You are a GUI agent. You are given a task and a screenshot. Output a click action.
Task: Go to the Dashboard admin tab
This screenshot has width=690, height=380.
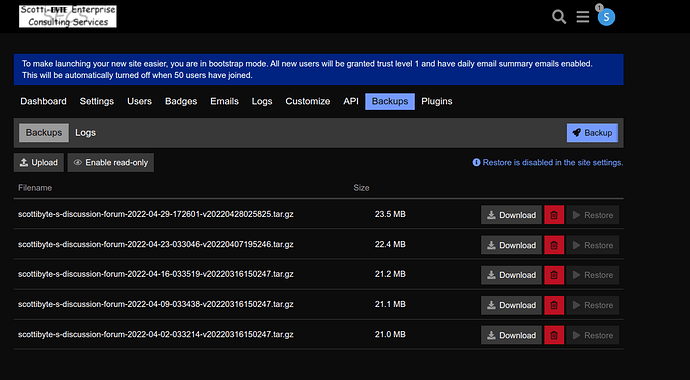(x=43, y=101)
